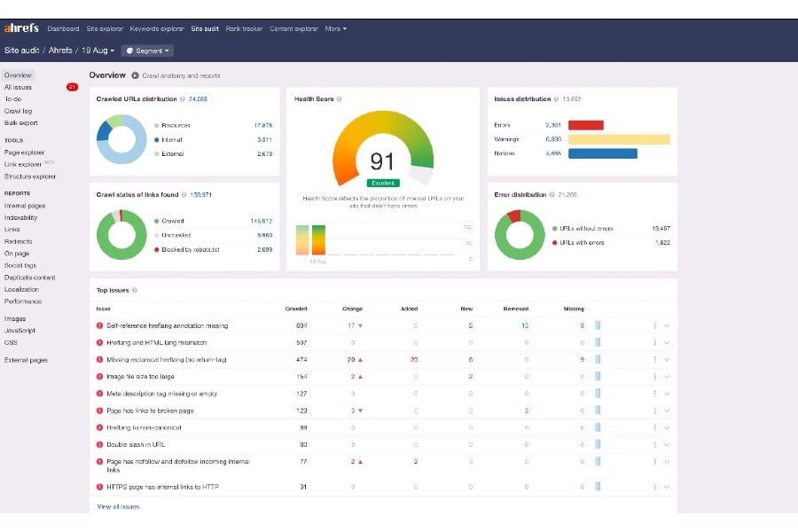Open Dashboard in top navigation
The height and width of the screenshot is (532, 798).
pyautogui.click(x=63, y=28)
